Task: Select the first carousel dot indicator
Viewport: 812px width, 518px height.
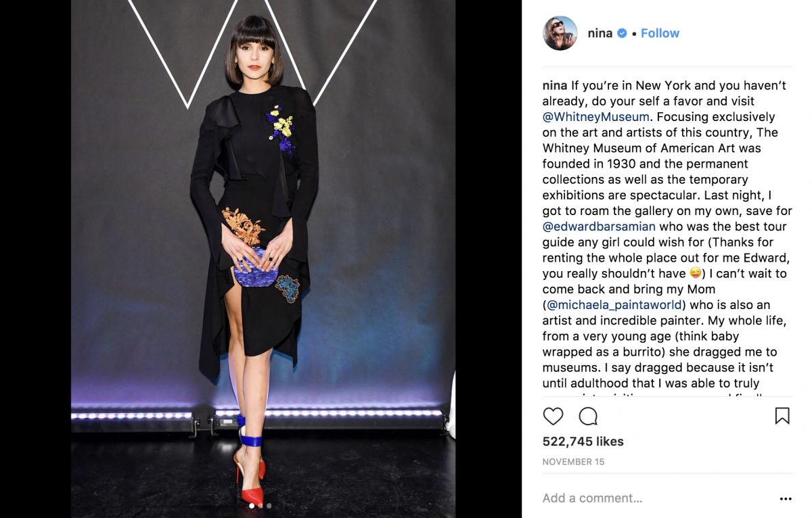Action: [252, 506]
